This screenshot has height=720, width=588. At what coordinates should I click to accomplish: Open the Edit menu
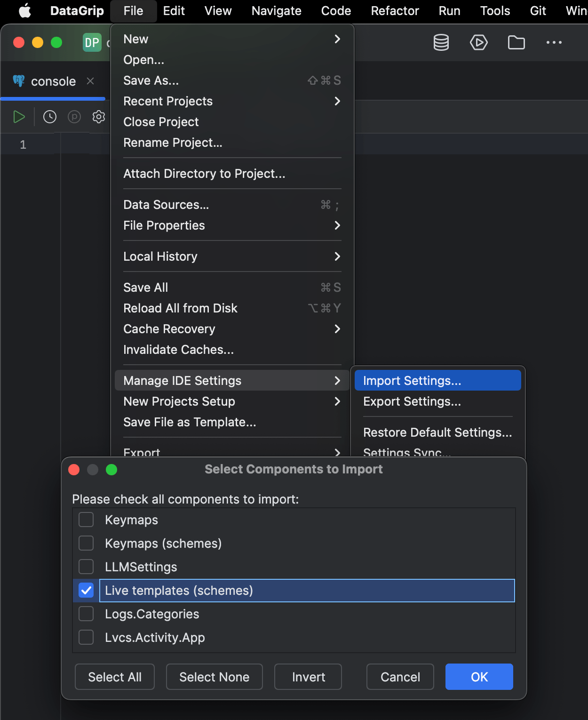(x=174, y=11)
